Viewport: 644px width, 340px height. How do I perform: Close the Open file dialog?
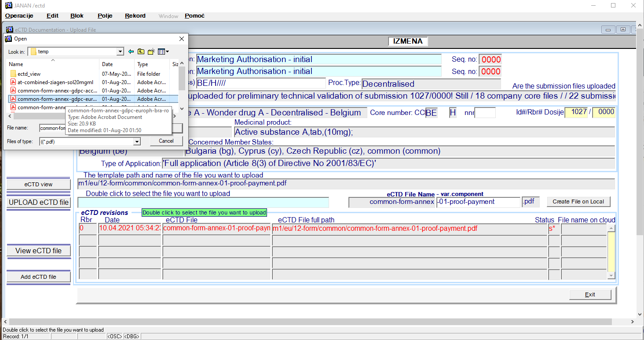click(x=181, y=39)
